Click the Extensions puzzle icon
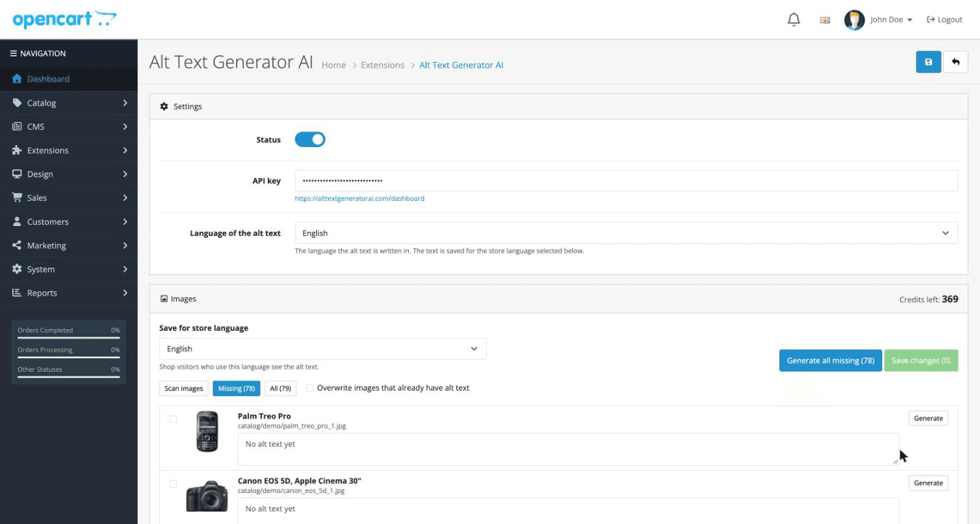 click(17, 150)
